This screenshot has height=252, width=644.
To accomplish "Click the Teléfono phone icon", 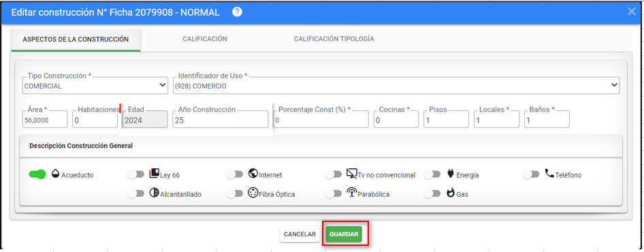I will point(549,174).
